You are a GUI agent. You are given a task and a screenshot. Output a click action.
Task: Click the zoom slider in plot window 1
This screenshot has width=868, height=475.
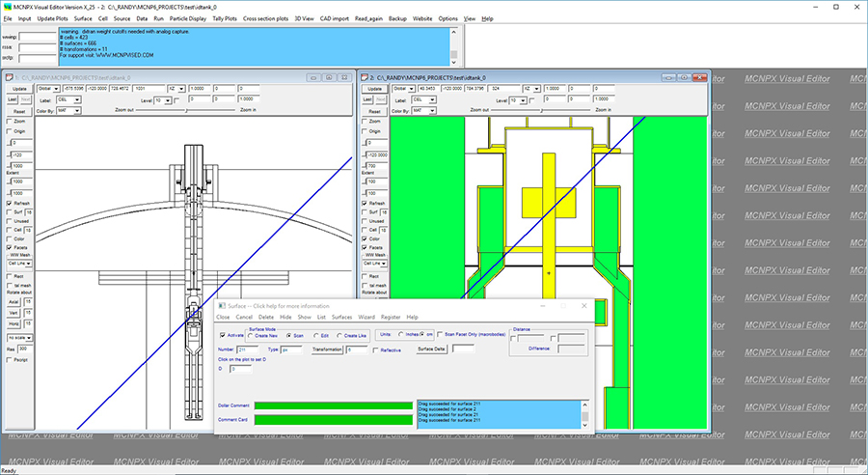coord(186,110)
